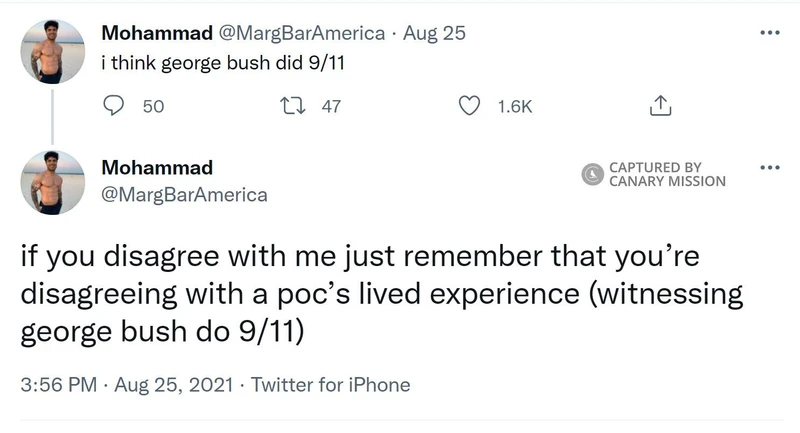The width and height of the screenshot is (800, 433).
Task: Click the Twitter for iPhone source link
Action: pos(330,385)
